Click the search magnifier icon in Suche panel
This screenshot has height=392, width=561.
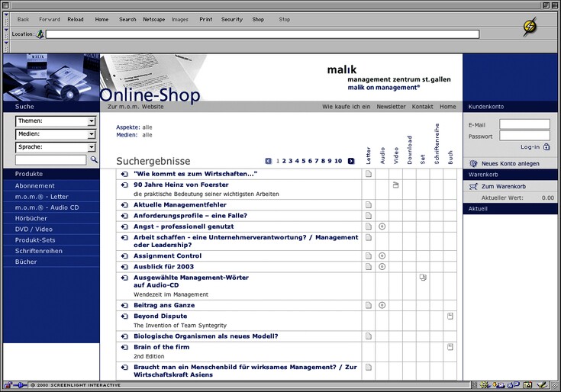[94, 159]
